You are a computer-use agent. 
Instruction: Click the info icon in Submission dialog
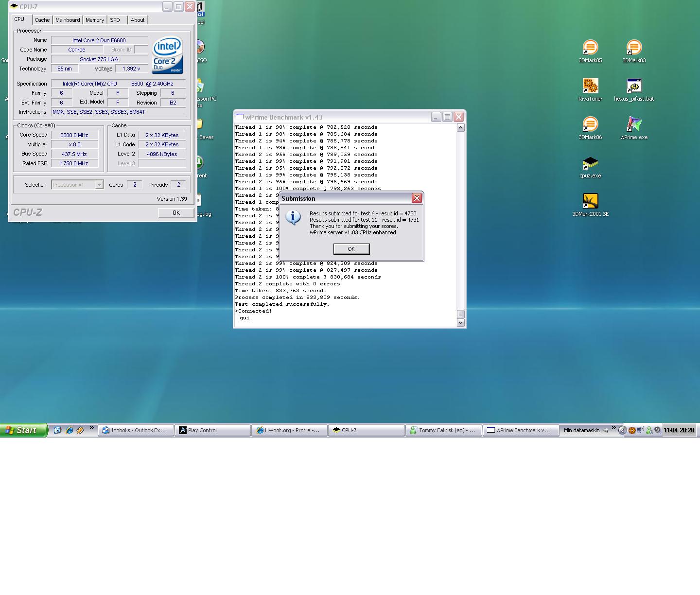click(x=293, y=217)
